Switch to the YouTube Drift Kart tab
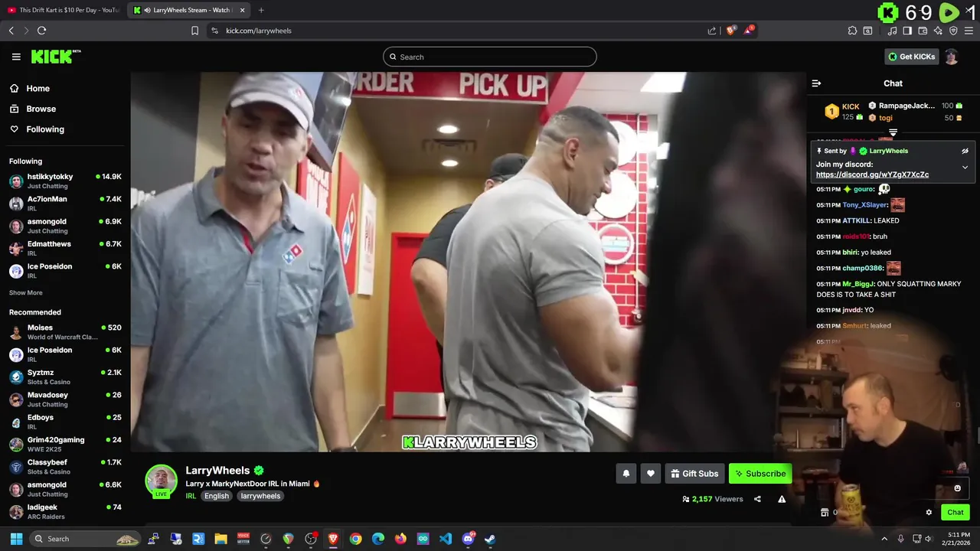This screenshot has height=551, width=980. coord(64,10)
